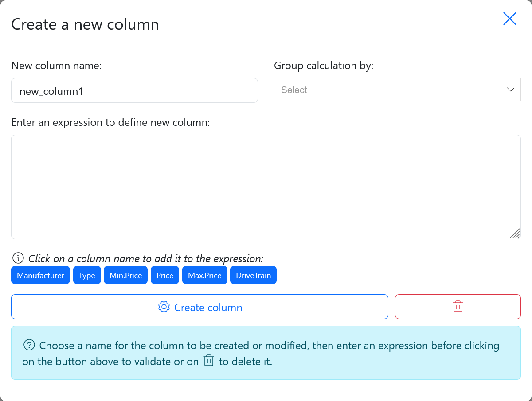Click the expression box resize handle
The width and height of the screenshot is (532, 401).
click(515, 234)
